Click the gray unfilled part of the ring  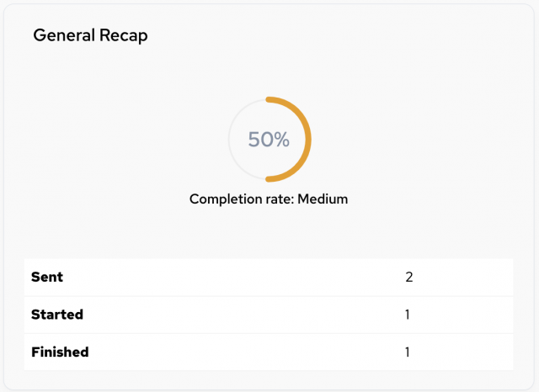tap(230, 140)
